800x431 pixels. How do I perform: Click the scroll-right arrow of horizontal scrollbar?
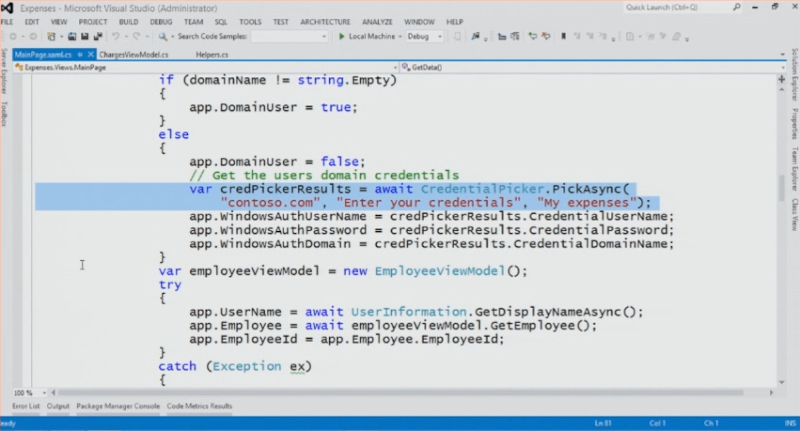tap(771, 393)
